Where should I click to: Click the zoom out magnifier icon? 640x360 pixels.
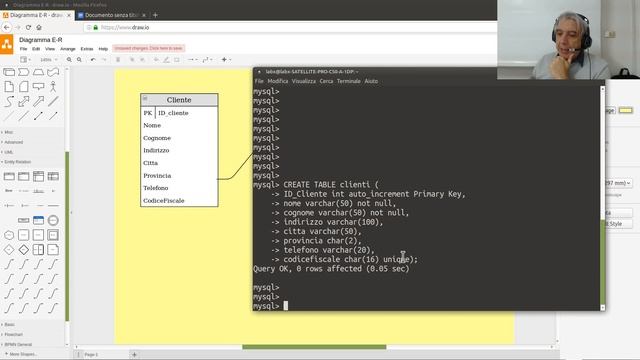click(79, 60)
